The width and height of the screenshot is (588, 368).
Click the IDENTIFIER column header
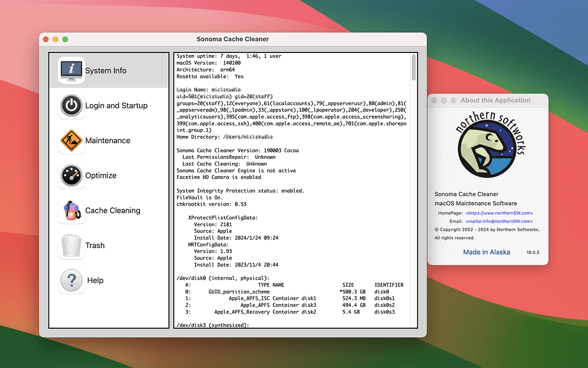click(x=389, y=285)
